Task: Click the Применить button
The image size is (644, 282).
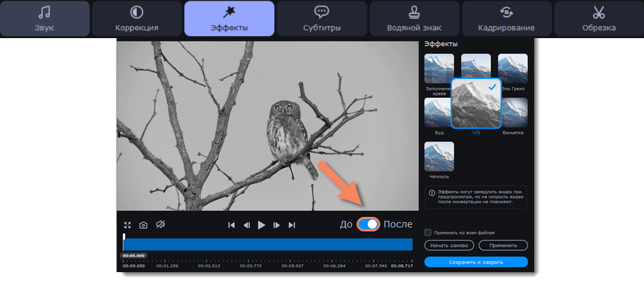Action: (503, 245)
